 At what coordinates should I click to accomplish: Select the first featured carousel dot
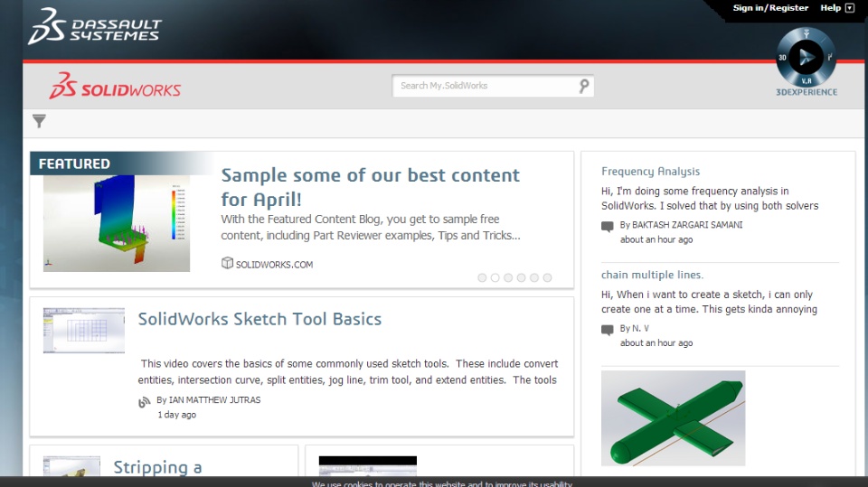(482, 277)
